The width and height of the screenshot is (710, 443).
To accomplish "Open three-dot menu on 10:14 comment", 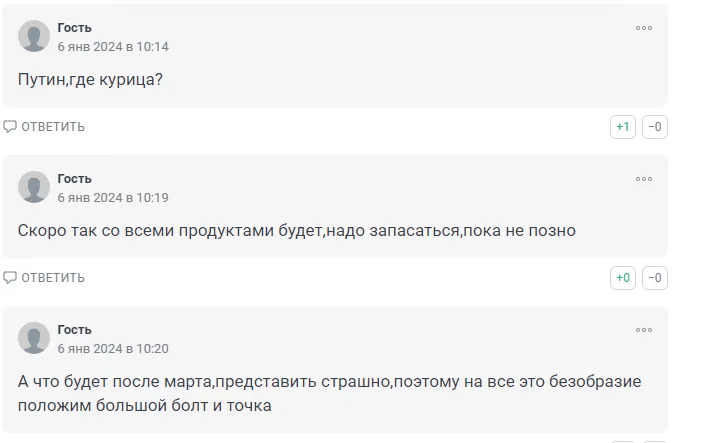I will coord(644,28).
